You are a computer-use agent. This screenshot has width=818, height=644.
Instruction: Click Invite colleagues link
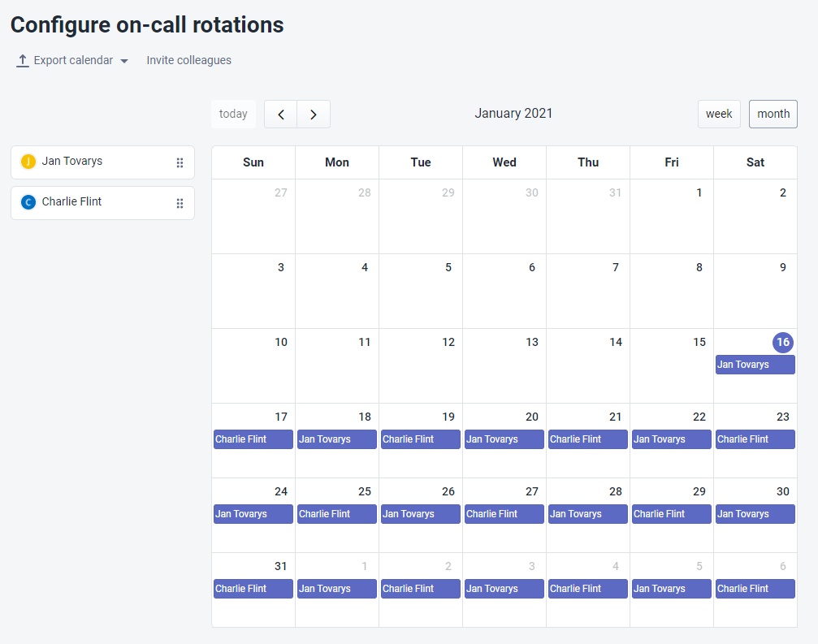click(188, 60)
